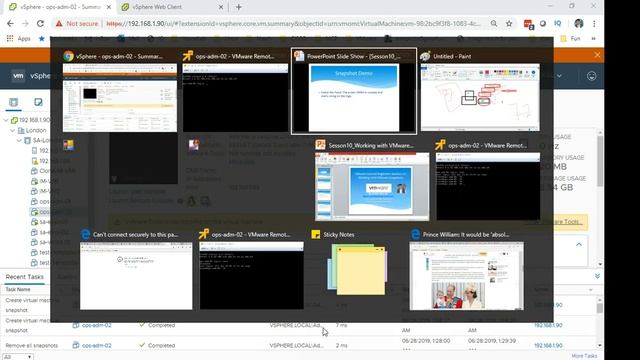
Task: Open the Recent Tasks tab
Action: 24,277
